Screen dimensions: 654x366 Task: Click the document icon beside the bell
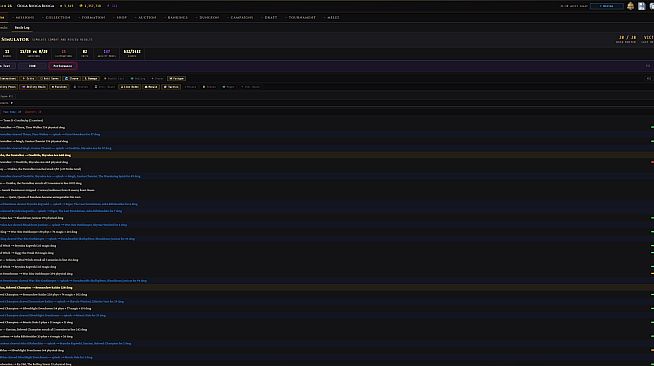click(x=641, y=6)
